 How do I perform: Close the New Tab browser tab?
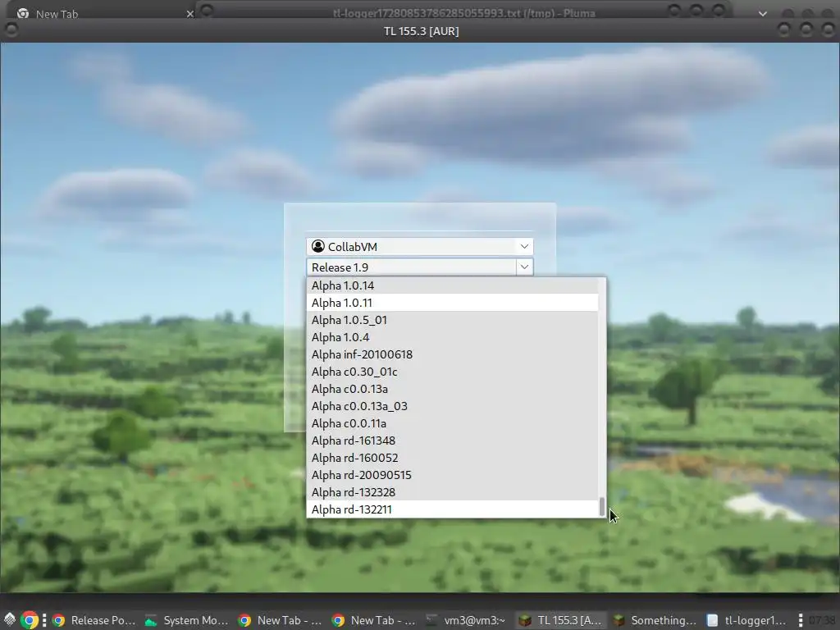(189, 14)
